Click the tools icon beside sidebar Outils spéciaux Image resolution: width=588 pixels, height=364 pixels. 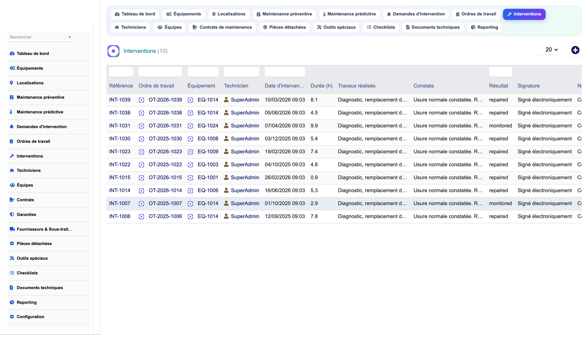point(12,258)
